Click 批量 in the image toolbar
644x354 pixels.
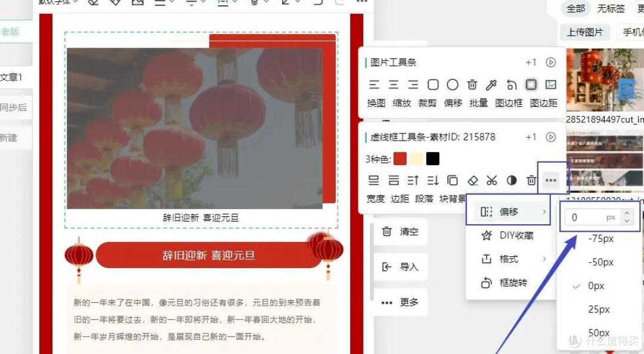[478, 103]
